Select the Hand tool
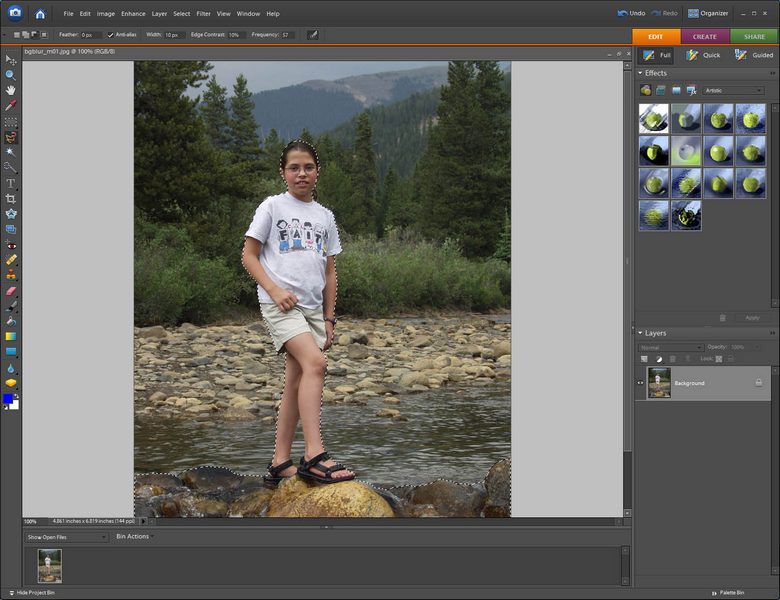 [x=11, y=90]
